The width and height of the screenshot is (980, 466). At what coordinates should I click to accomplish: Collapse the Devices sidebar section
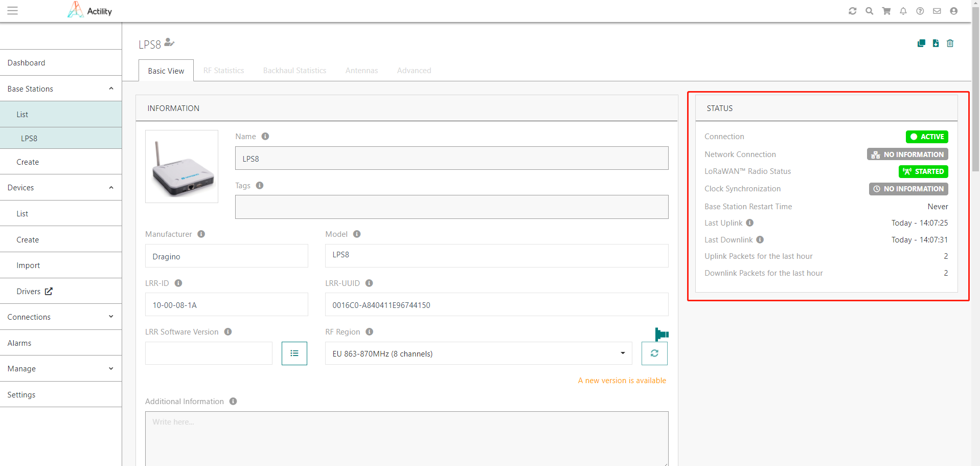111,187
